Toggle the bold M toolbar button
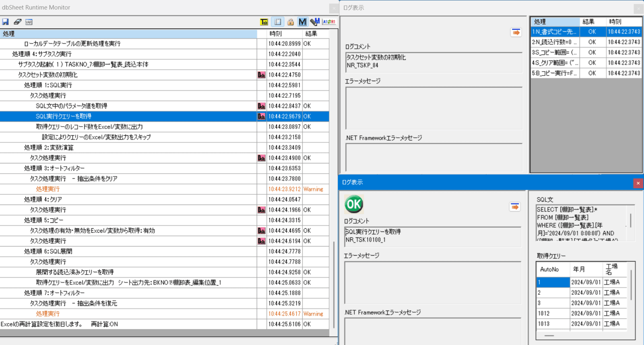The width and height of the screenshot is (644, 345). click(302, 22)
